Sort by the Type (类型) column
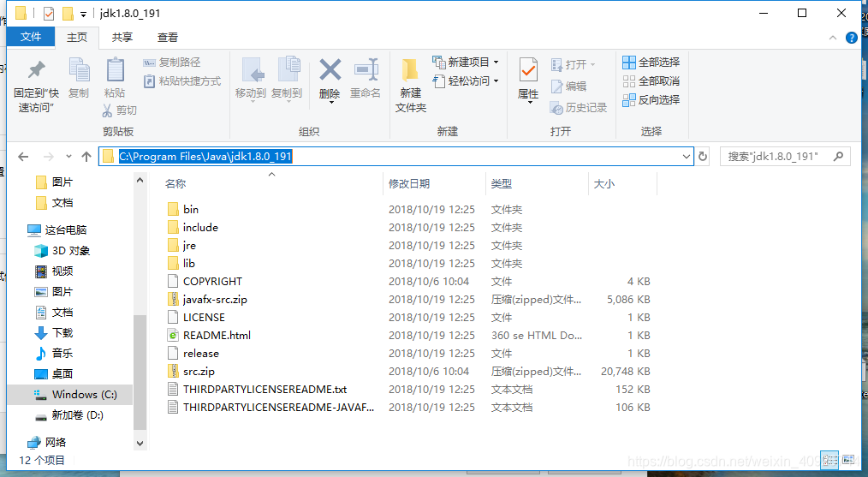Image resolution: width=868 pixels, height=477 pixels. click(502, 184)
